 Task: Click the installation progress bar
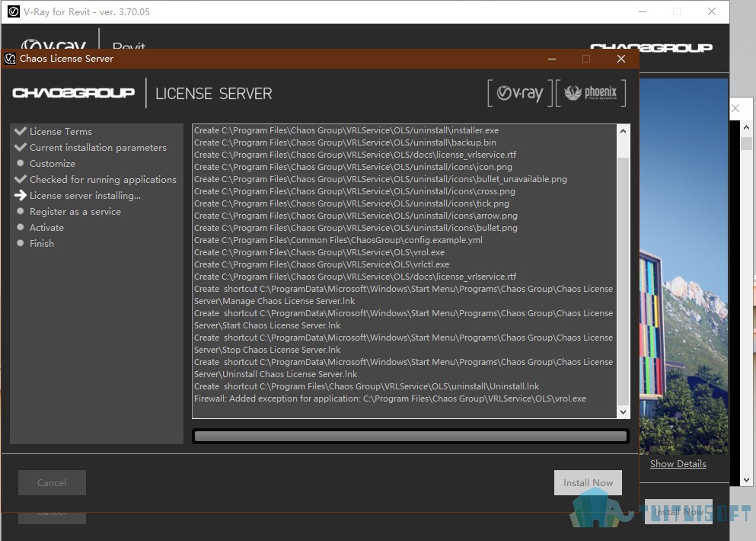(x=411, y=437)
